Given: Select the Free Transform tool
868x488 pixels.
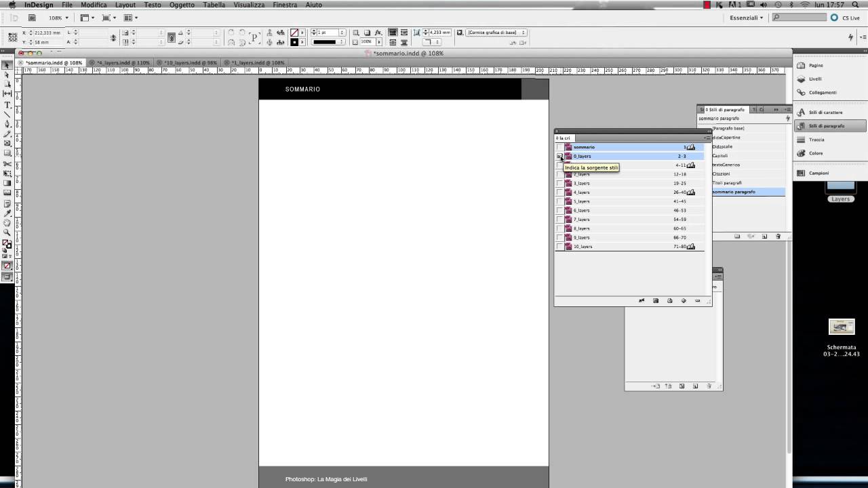Looking at the screenshot, I should [7, 174].
